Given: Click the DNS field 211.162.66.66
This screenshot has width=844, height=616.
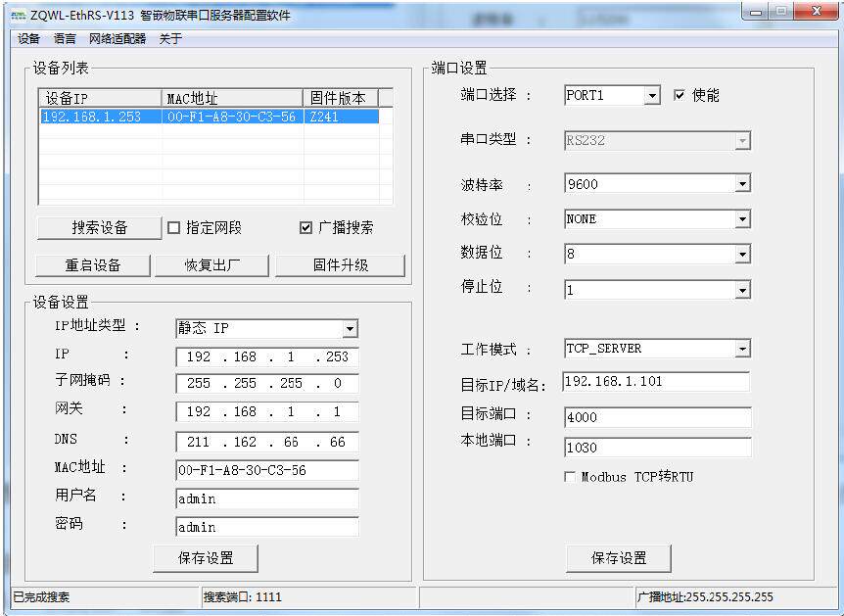Looking at the screenshot, I should [267, 442].
